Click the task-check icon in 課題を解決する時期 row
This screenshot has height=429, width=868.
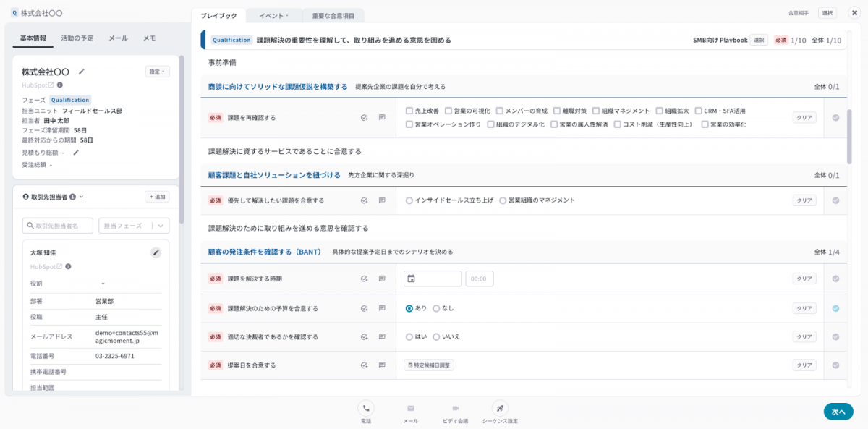tap(365, 279)
